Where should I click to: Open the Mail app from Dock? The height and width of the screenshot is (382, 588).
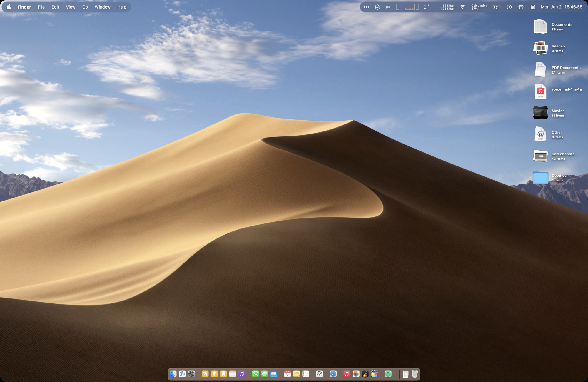tap(274, 374)
